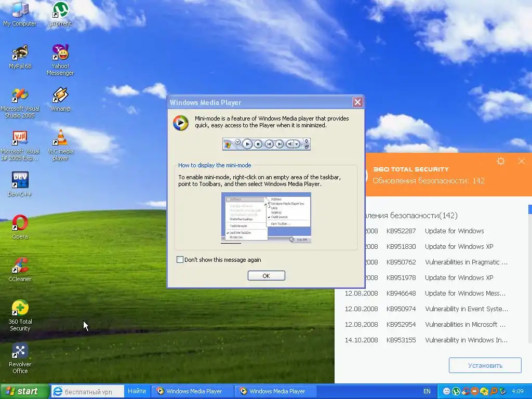The image size is (532, 399).
Task: Close the Windows Media Player dialog
Action: (357, 102)
